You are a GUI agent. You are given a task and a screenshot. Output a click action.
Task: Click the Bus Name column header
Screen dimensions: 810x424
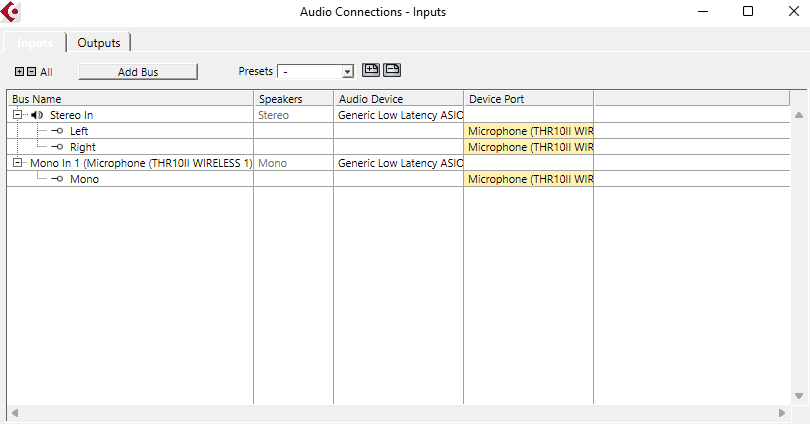click(x=130, y=99)
